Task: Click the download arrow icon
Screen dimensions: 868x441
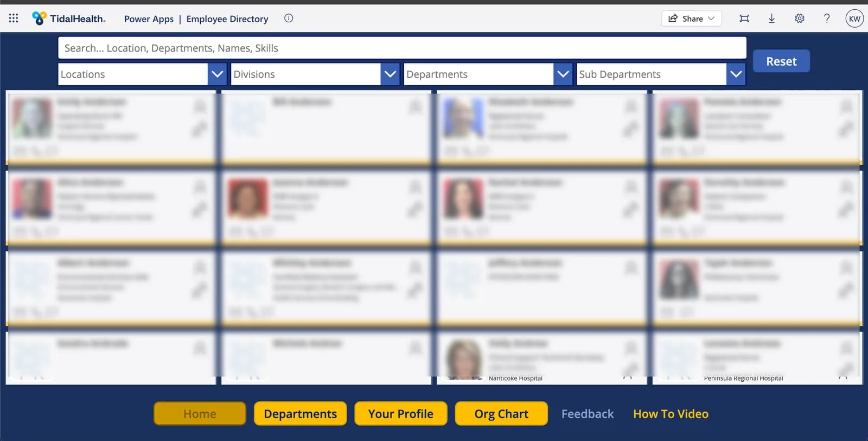Action: (771, 18)
